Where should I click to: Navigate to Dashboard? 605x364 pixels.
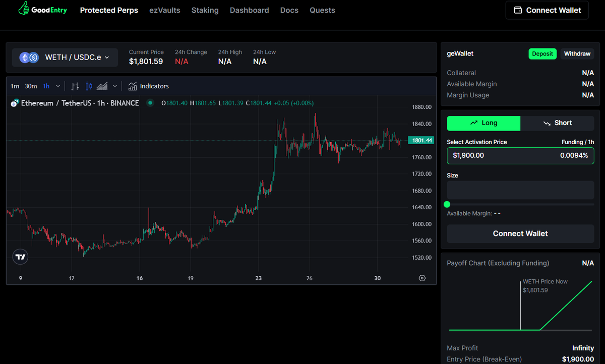pos(250,10)
